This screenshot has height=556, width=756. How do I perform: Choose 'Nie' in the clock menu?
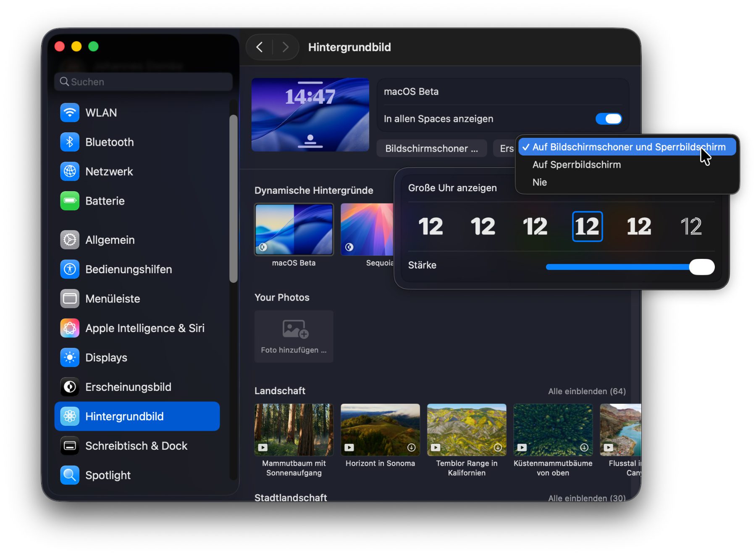pos(539,182)
